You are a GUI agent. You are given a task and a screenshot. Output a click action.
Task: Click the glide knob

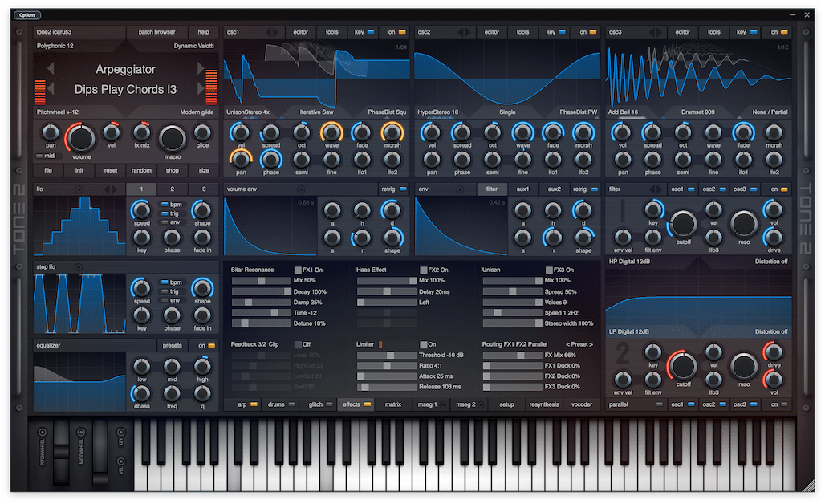[202, 132]
